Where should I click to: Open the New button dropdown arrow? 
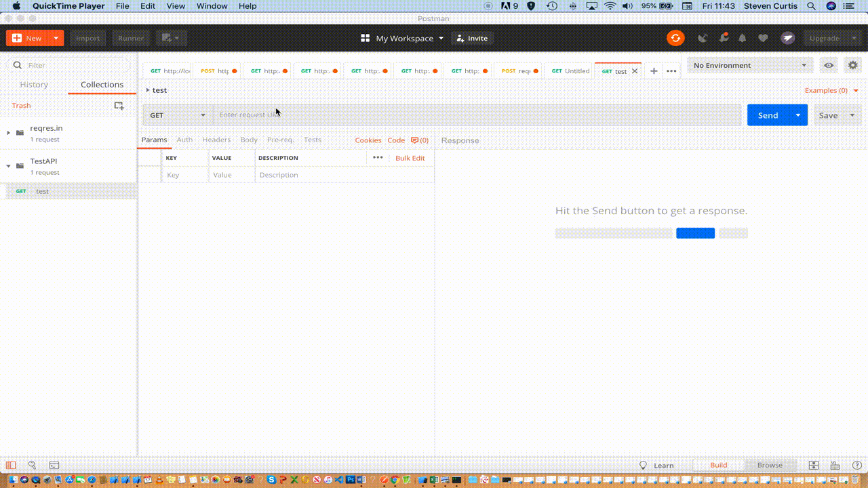pos(56,38)
